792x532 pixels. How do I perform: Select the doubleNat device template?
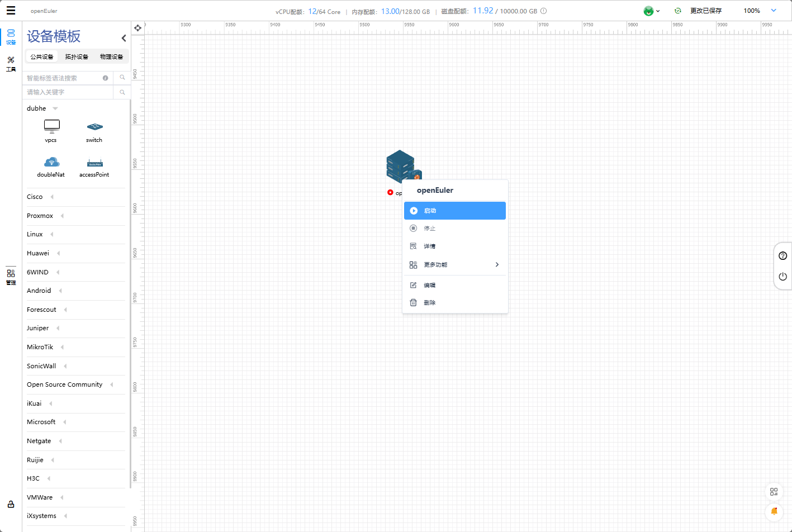[51, 167]
